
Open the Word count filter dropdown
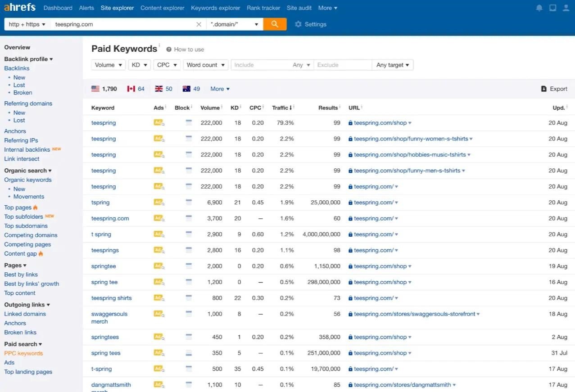click(205, 65)
